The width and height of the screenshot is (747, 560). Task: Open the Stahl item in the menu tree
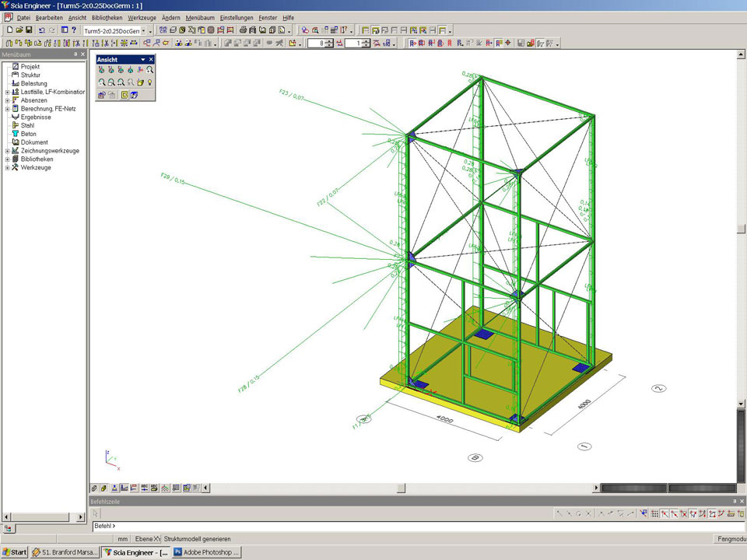click(27, 125)
